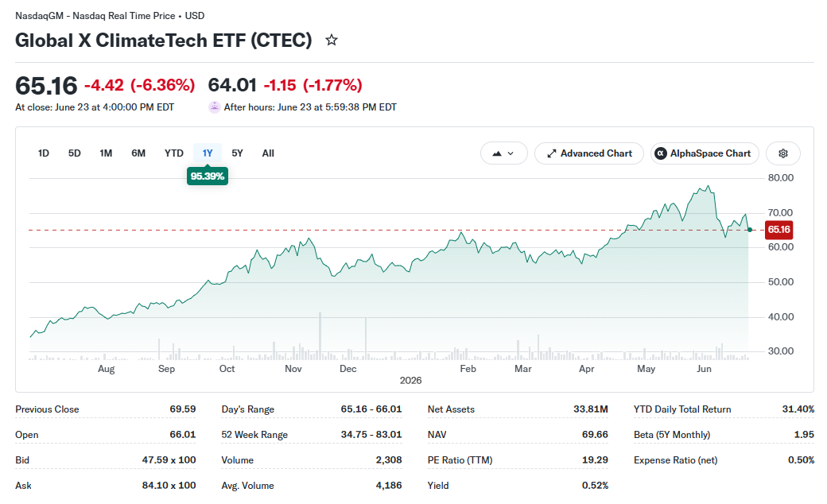Switch chart to YTD range
Viewport: 827px width, 504px height.
pos(174,153)
